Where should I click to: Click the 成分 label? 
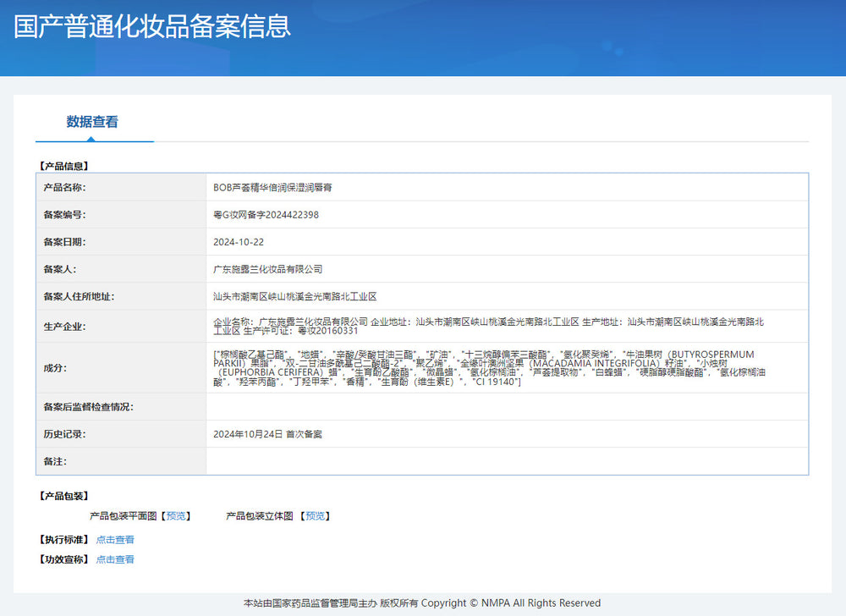(55, 368)
